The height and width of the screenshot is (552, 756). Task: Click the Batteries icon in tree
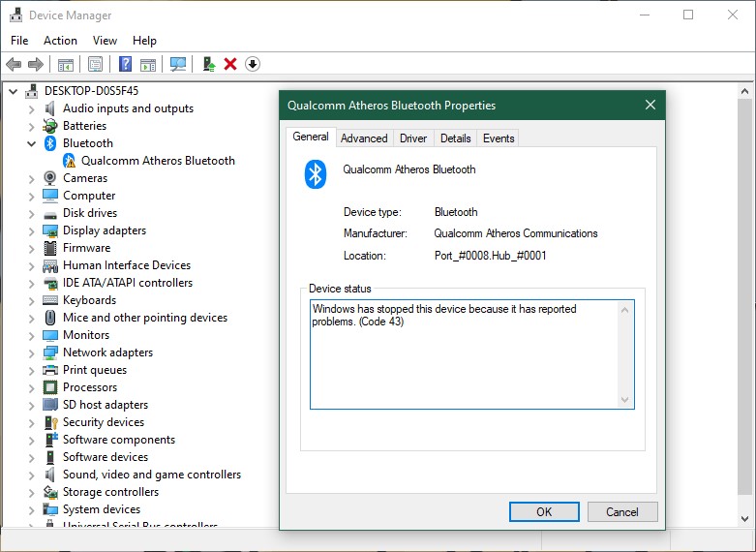tap(49, 126)
